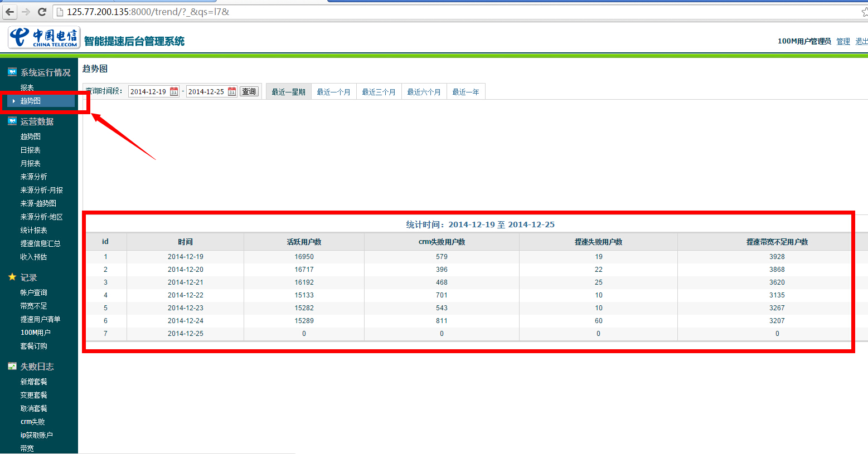The height and width of the screenshot is (454, 868).
Task: Click the 提速失败用户数 column header
Action: [598, 242]
